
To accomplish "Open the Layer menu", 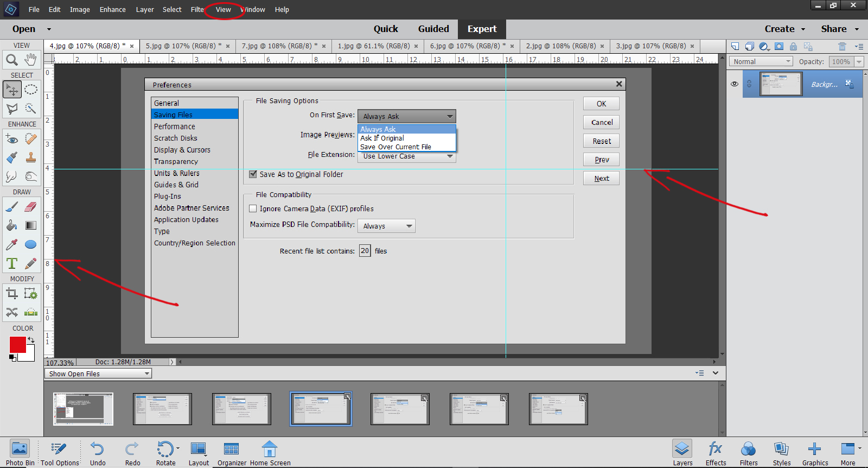I will point(145,9).
